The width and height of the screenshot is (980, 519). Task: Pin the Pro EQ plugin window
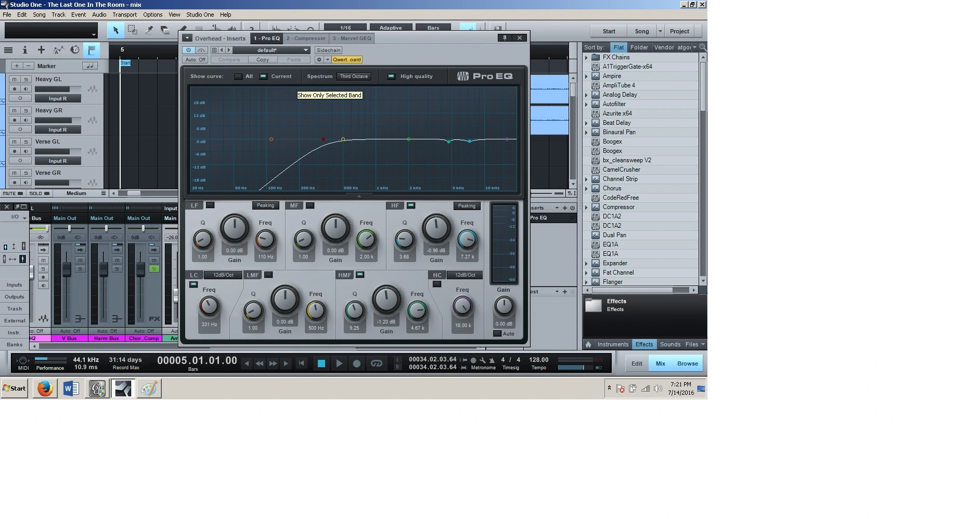click(x=504, y=38)
